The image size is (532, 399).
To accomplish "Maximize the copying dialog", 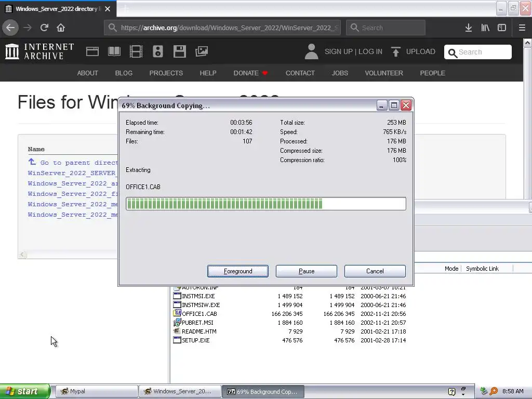I will [394, 105].
